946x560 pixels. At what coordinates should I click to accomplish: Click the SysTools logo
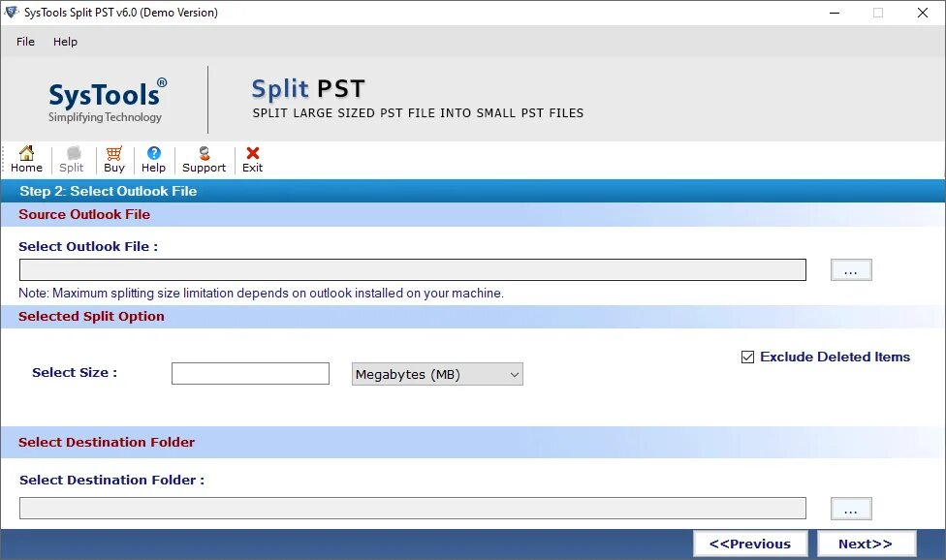(107, 100)
